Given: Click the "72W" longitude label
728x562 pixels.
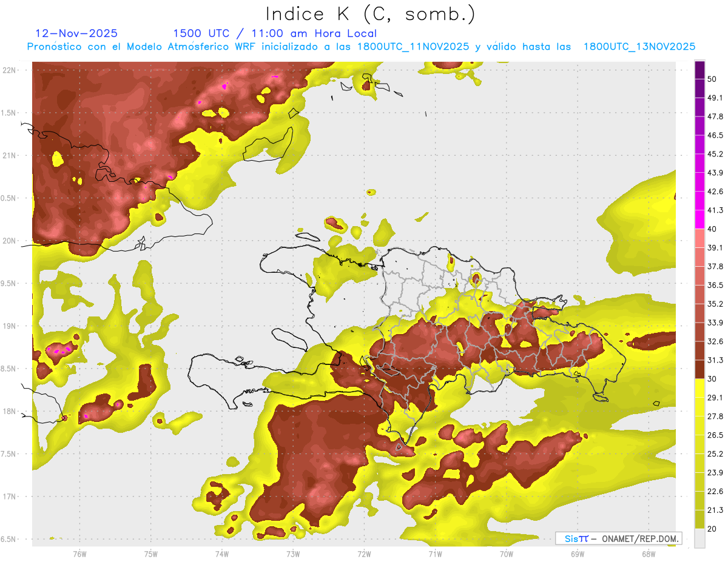Looking at the screenshot, I should click(x=365, y=554).
